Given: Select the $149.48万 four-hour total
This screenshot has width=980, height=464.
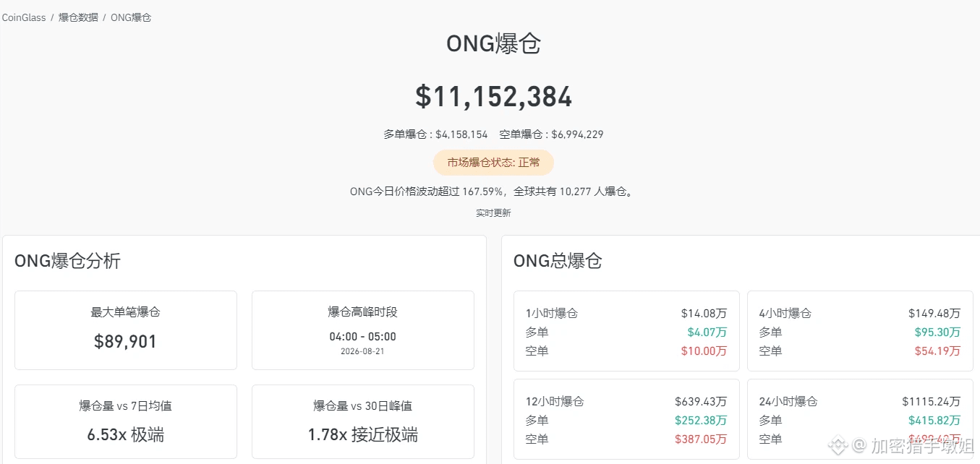Looking at the screenshot, I should pyautogui.click(x=934, y=314).
